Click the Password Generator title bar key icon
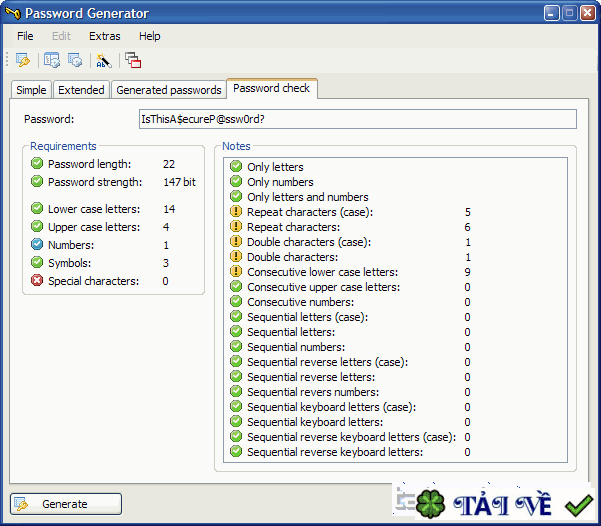Viewport: 601px width, 526px height. 12,13
